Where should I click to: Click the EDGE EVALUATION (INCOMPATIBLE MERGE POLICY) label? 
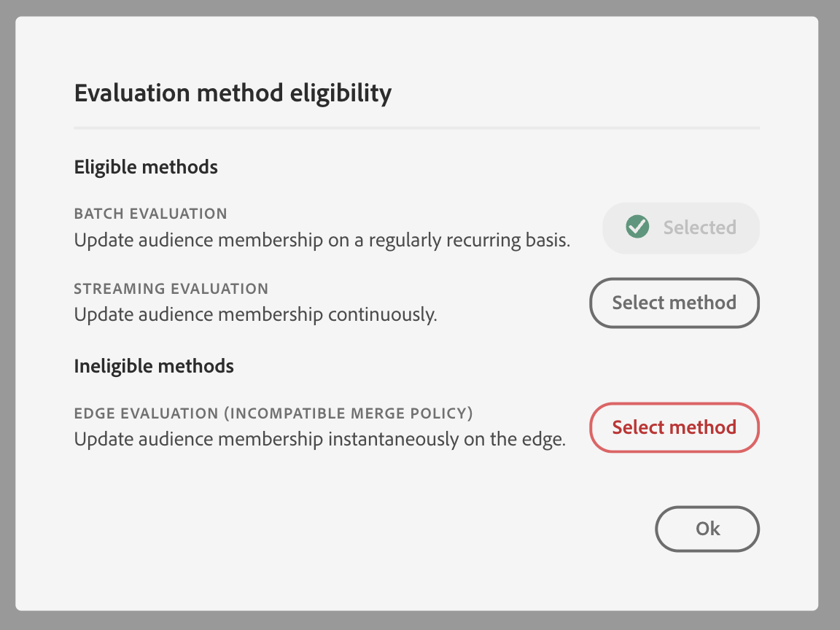[x=273, y=413]
